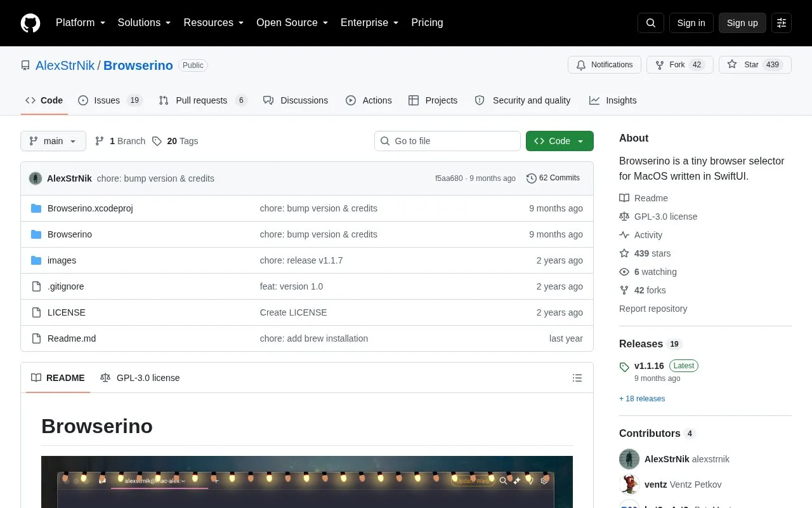Click the GitHub logo icon
The height and width of the screenshot is (508, 812).
30,23
